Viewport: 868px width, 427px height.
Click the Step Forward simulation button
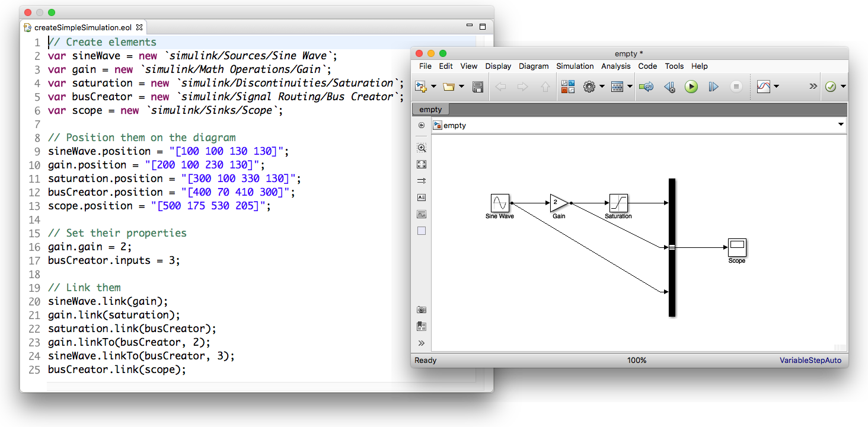point(713,87)
